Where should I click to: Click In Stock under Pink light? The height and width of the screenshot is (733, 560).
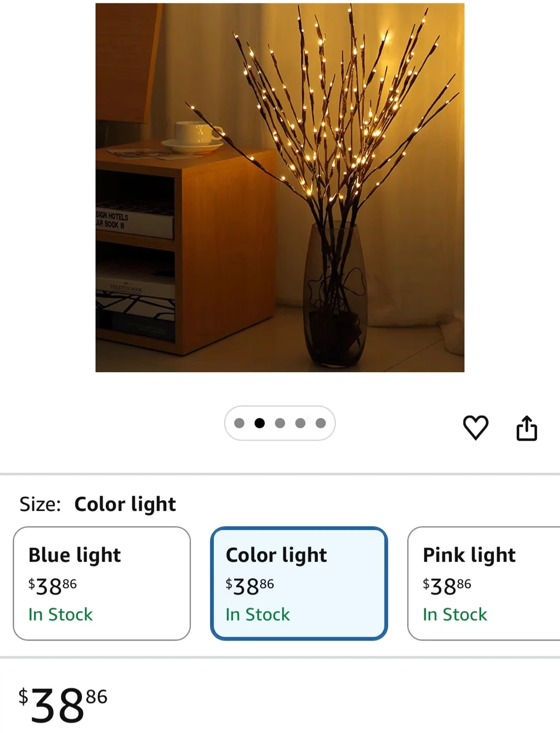click(455, 614)
